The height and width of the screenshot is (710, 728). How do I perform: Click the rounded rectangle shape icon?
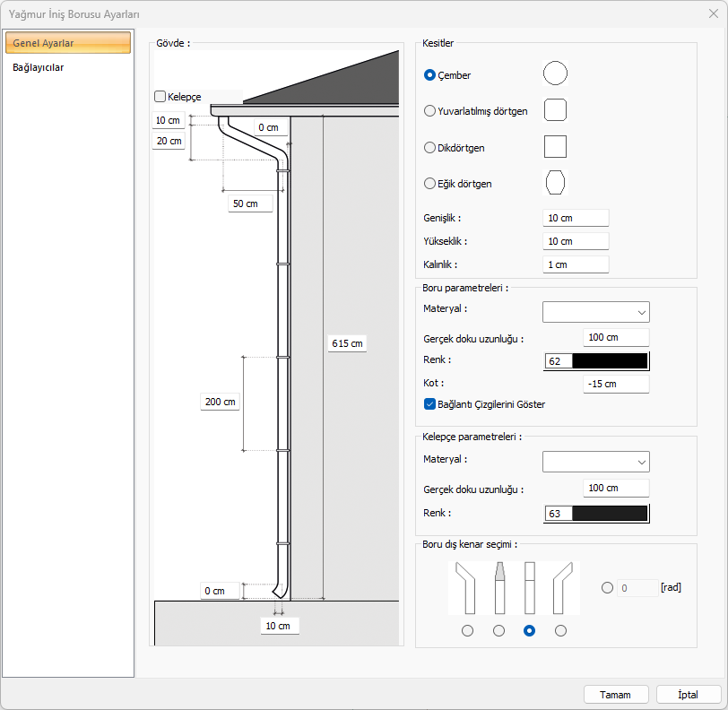[x=555, y=110]
